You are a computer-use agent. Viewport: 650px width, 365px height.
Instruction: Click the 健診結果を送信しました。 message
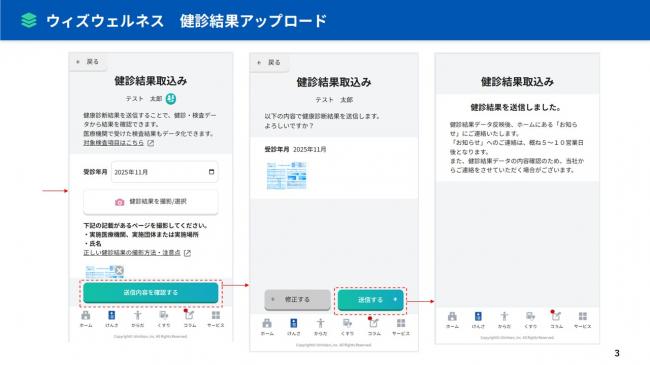517,107
